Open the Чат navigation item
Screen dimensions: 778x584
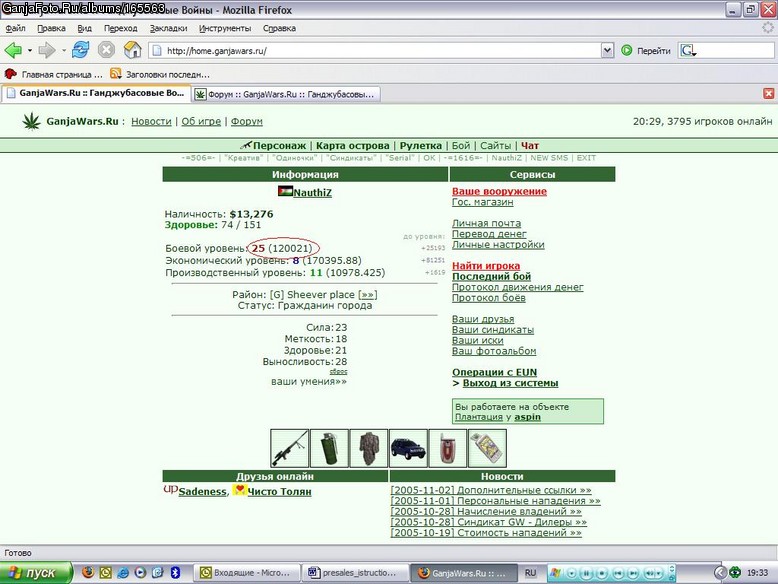[x=530, y=145]
